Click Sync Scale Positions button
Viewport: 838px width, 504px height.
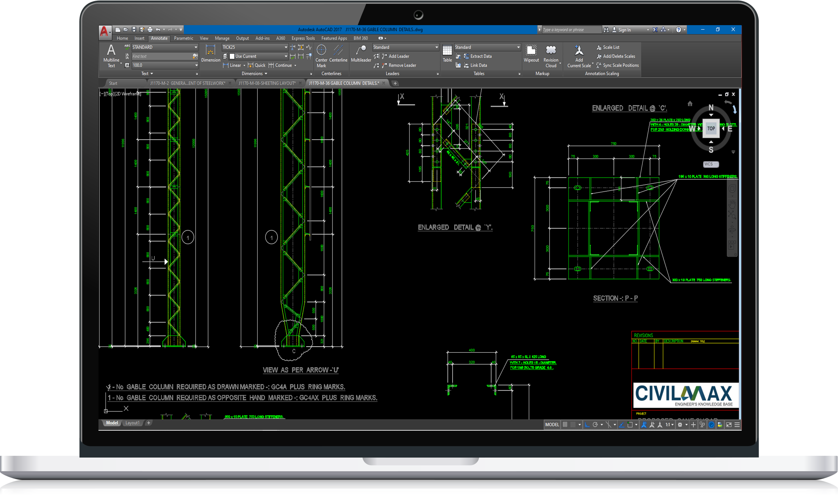coord(618,65)
